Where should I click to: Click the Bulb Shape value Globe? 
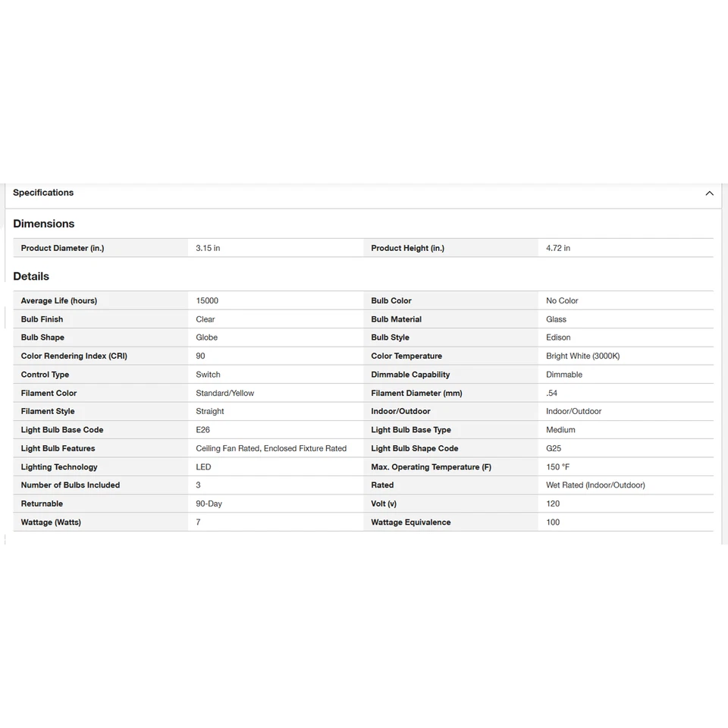[206, 337]
